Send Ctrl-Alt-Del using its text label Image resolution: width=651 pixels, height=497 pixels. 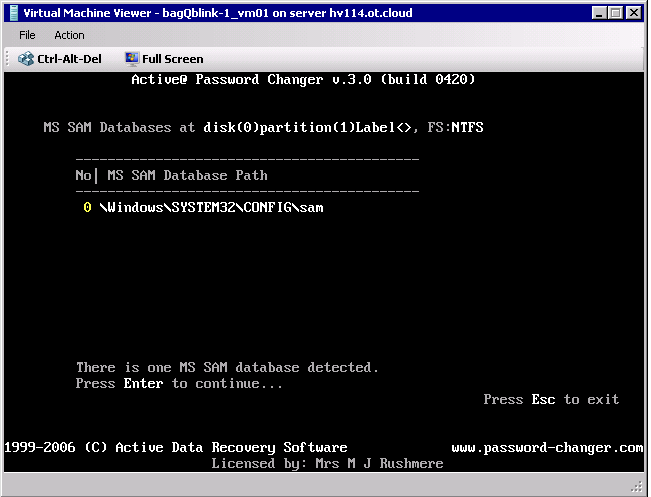tap(69, 59)
